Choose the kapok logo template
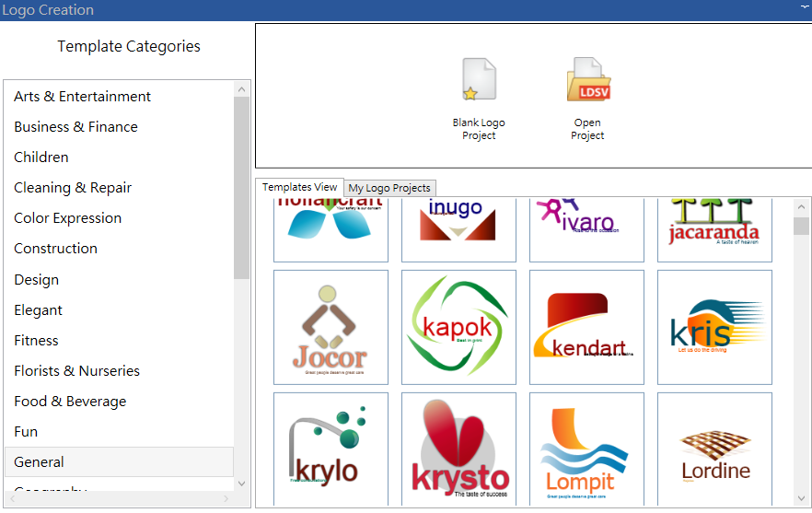The image size is (812, 513). pos(458,327)
